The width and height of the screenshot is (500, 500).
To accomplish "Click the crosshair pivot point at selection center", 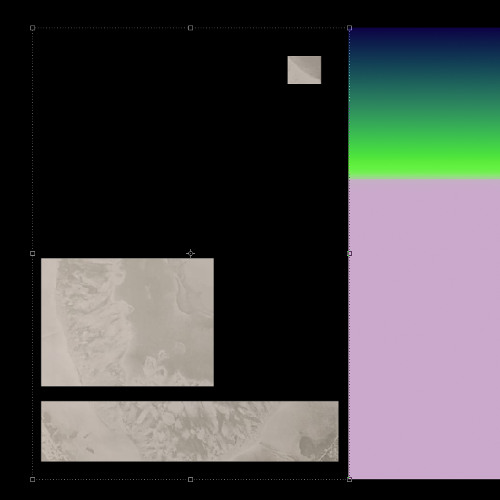I will tap(190, 254).
